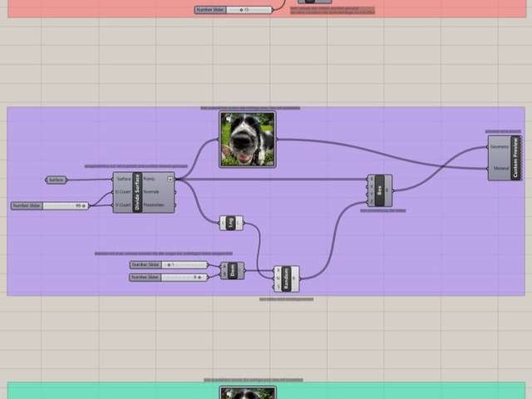Click the scribble note above Divide Surface
Screen dimensions: 532x399
(136, 166)
